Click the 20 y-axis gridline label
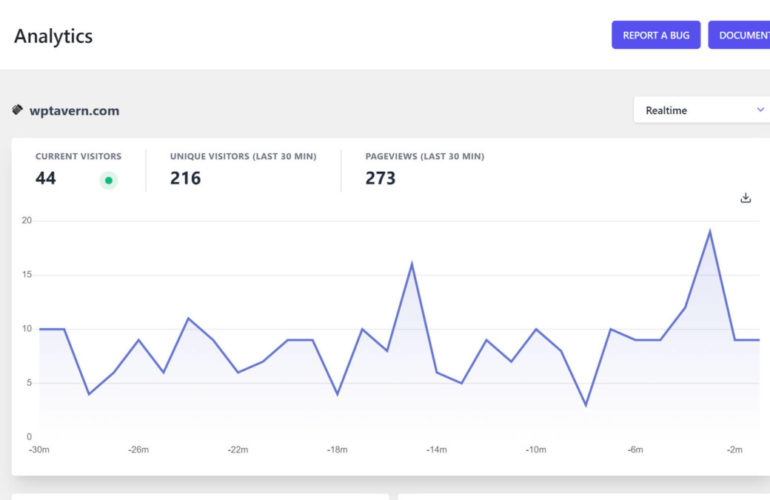770x500 pixels. (x=27, y=220)
